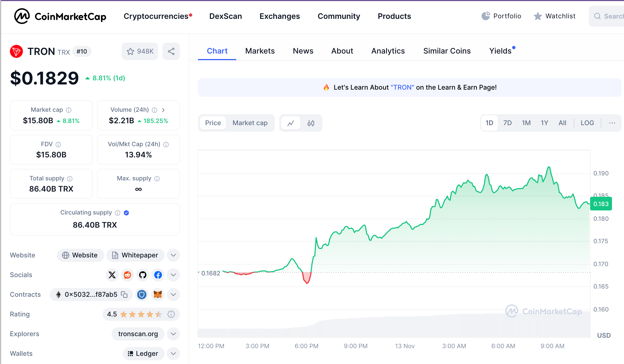The height and width of the screenshot is (364, 624).
Task: Select the Price chart toggle
Action: click(213, 123)
